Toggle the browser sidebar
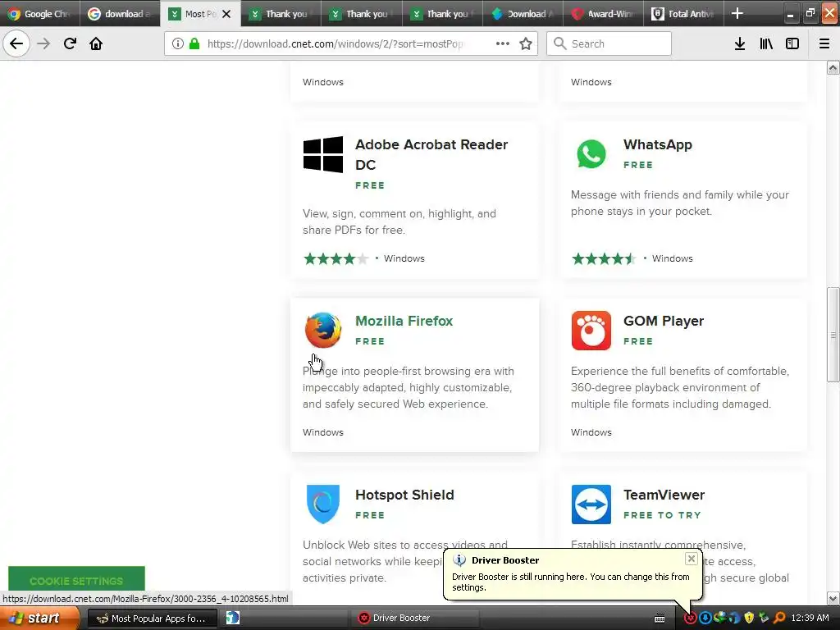Image resolution: width=840 pixels, height=630 pixels. (x=792, y=43)
